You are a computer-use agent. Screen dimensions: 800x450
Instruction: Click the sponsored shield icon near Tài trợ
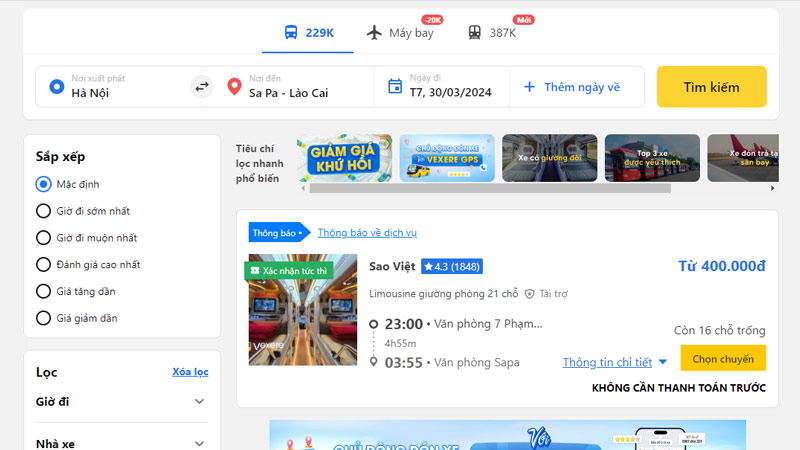529,294
